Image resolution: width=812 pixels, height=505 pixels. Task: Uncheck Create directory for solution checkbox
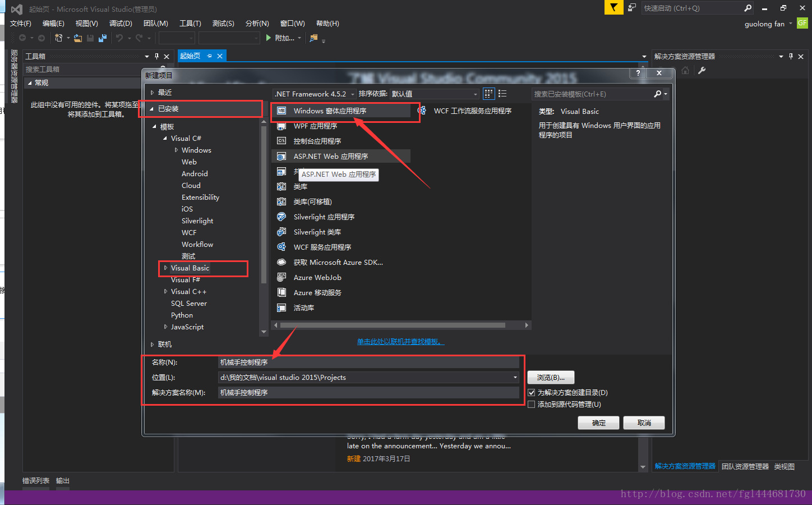tap(532, 393)
